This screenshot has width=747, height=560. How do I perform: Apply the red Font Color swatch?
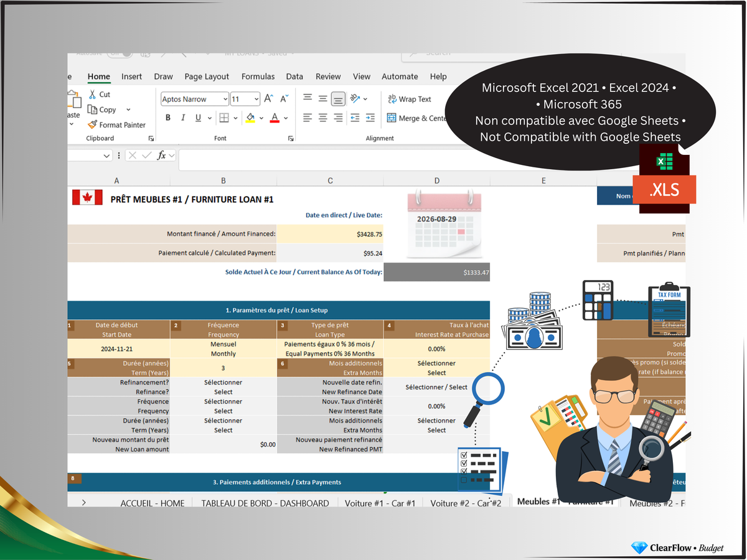point(275,118)
